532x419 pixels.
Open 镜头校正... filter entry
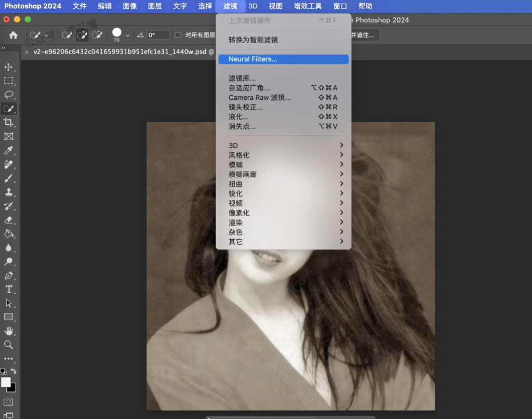tap(283, 107)
